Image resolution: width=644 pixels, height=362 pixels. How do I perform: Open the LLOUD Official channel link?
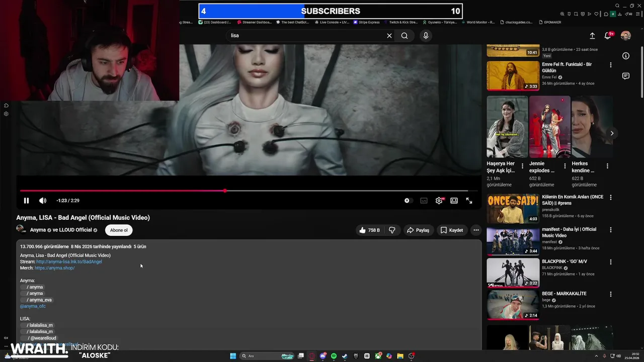pyautogui.click(x=75, y=230)
